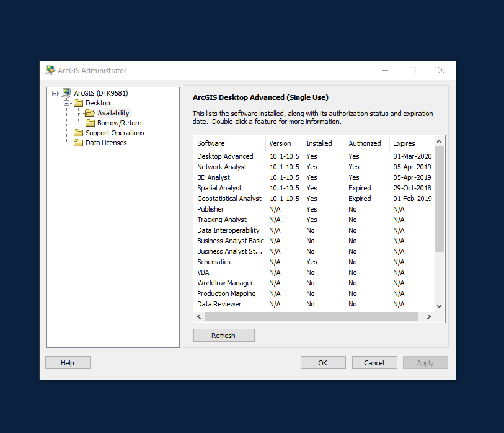Click the Apply button
The image size is (504, 433).
point(425,362)
